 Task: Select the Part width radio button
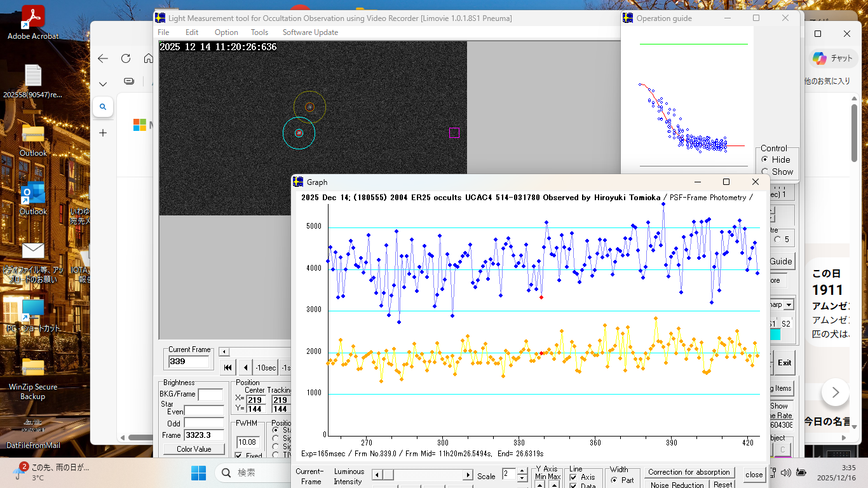click(x=614, y=480)
